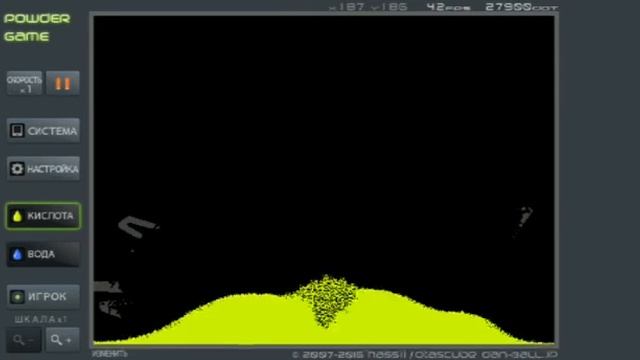Click the 27988 dot counter
This screenshot has height=360, width=640.
521,7
